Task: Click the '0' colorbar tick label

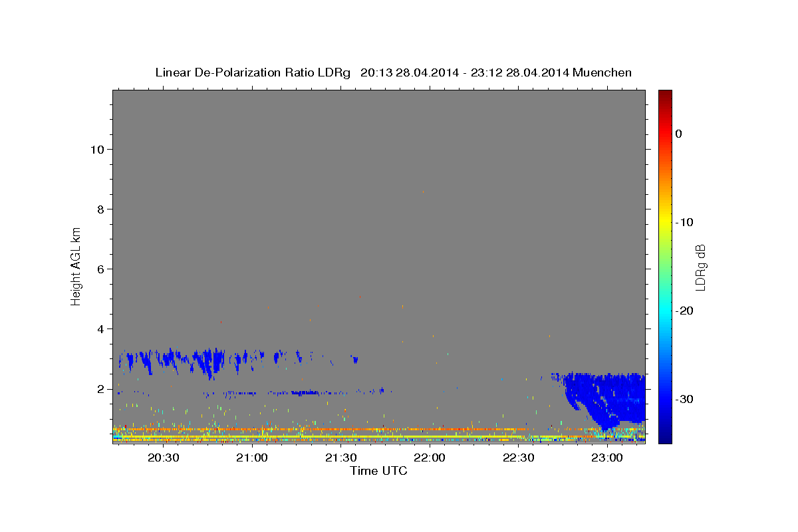Action: (679, 134)
